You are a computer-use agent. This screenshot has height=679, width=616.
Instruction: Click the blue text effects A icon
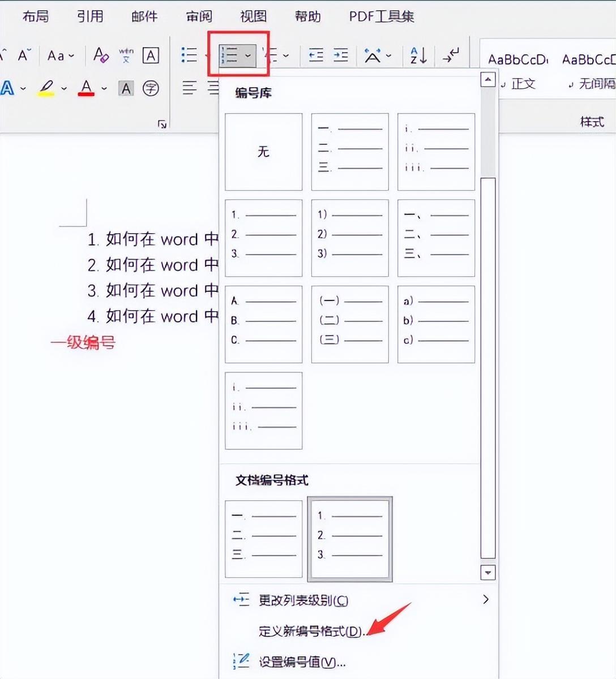click(7, 88)
